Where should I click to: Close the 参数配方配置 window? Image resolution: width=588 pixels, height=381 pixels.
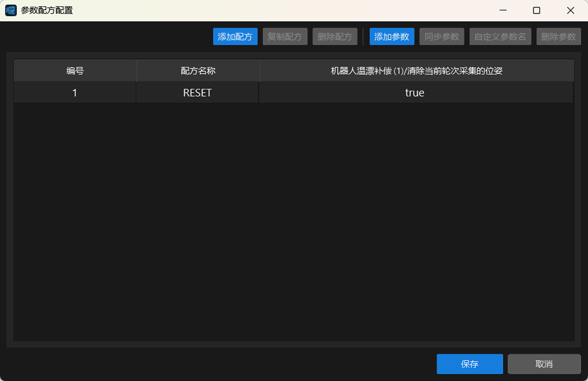(570, 10)
